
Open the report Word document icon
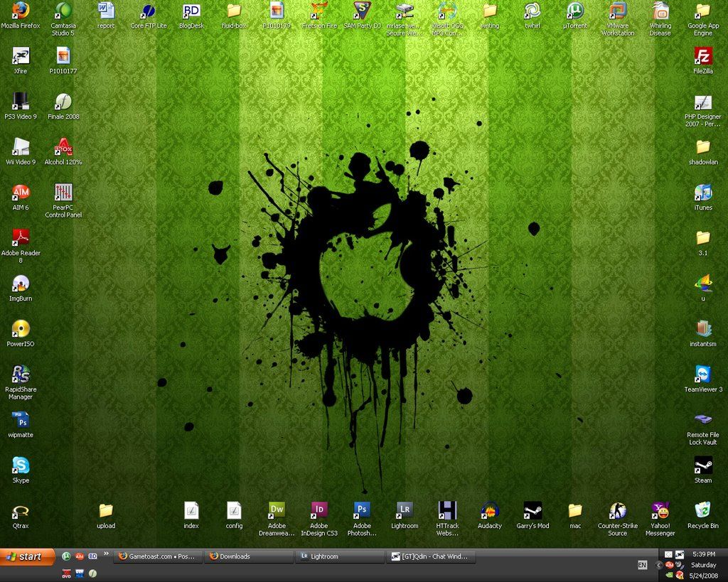pos(106,16)
